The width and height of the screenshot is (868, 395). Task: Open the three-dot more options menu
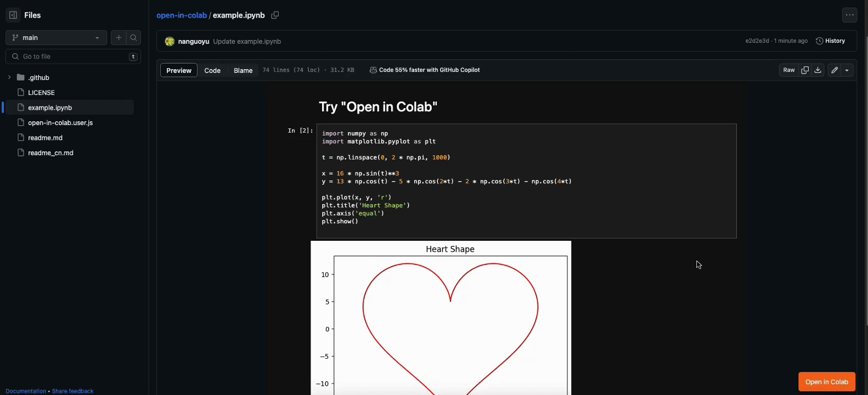tap(849, 15)
